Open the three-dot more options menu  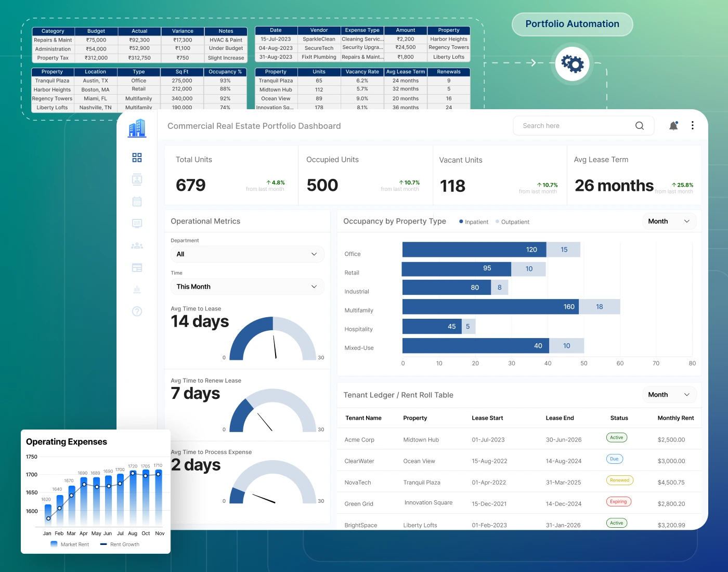tap(693, 125)
